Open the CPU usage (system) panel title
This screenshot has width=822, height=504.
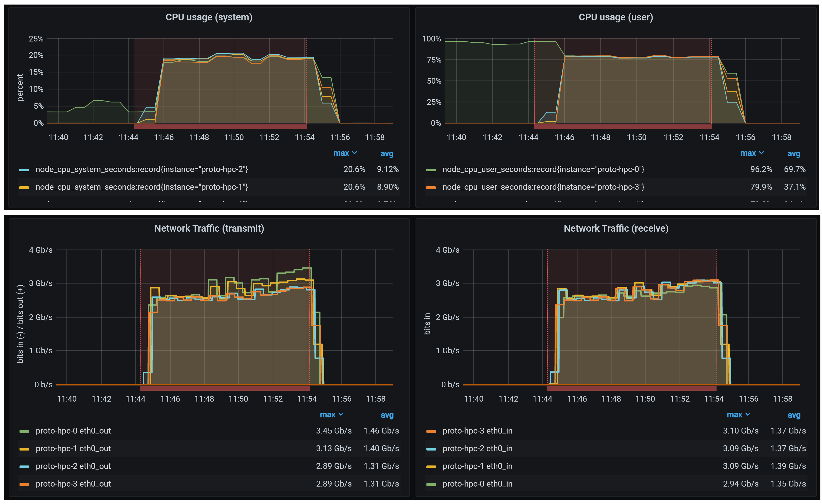tap(209, 17)
